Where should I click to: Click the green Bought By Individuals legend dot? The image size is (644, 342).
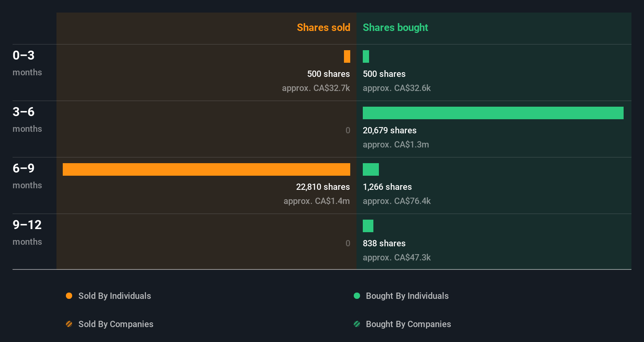[357, 296]
